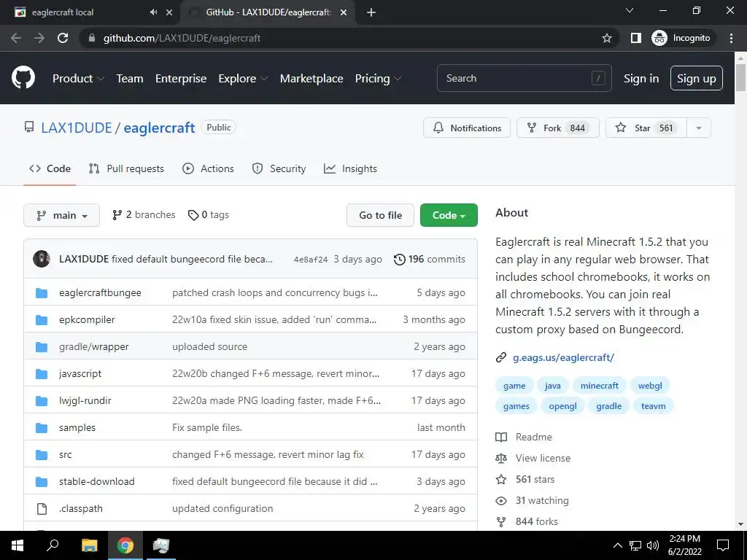Screen dimensions: 747x560
Task: Open a new browser tab
Action: click(371, 12)
